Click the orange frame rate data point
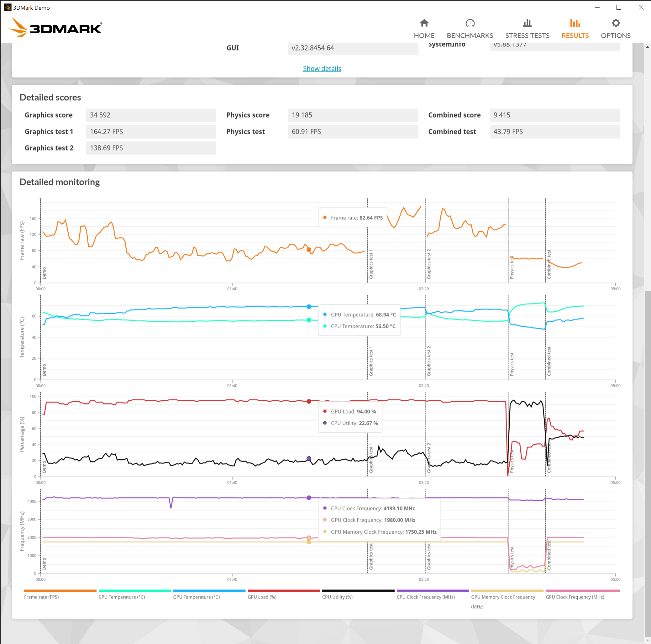This screenshot has width=651, height=644. [x=309, y=250]
